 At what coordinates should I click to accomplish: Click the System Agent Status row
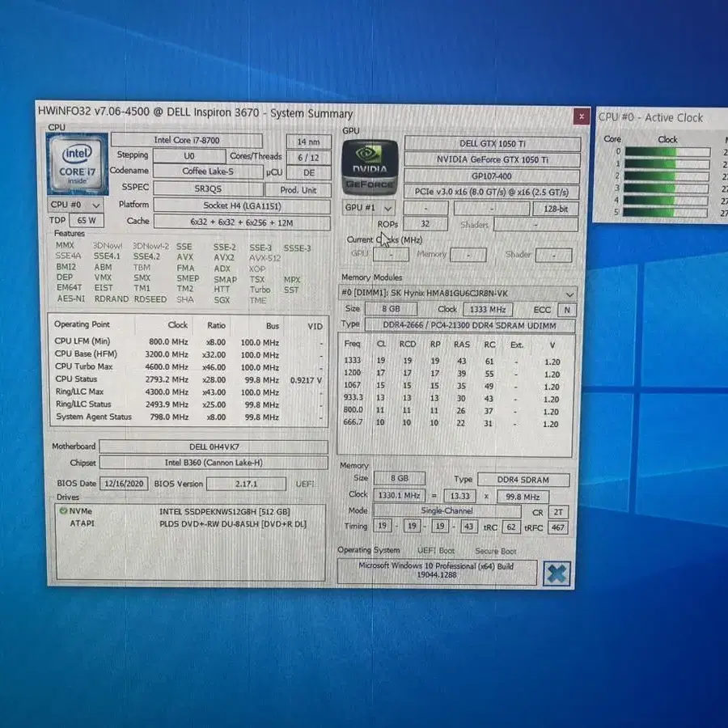click(189, 417)
